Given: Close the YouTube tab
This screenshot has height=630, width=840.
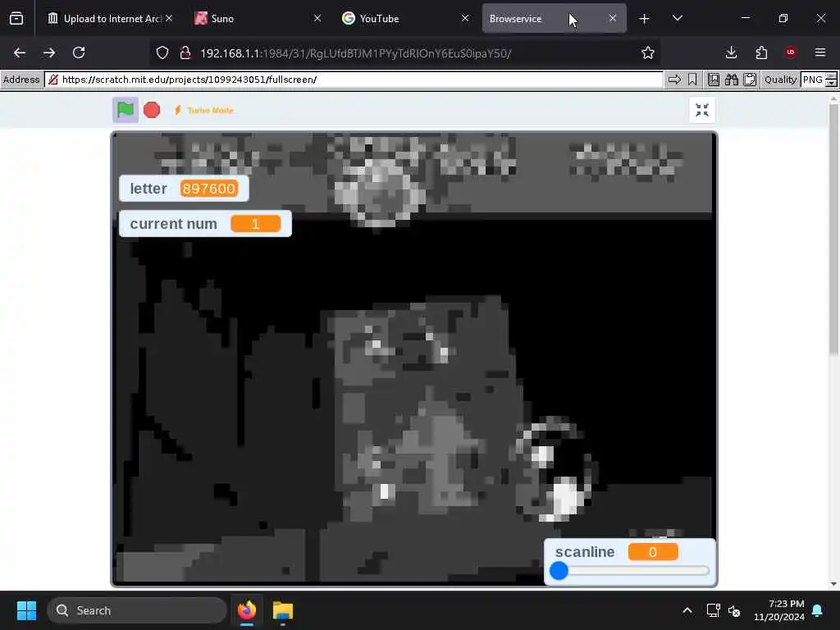Looking at the screenshot, I should (465, 18).
